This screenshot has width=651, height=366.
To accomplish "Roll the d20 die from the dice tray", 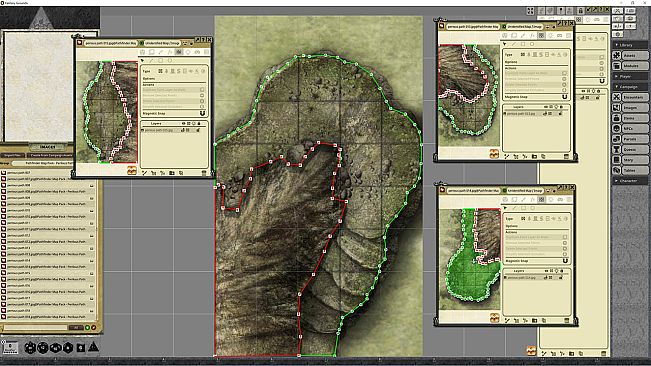I will pos(30,348).
